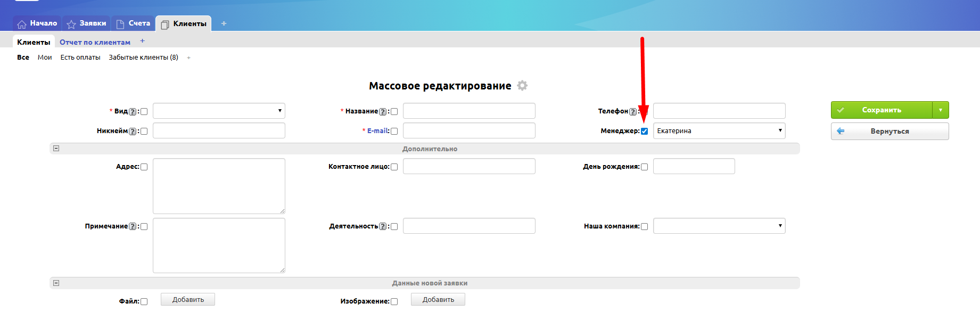Click the help icon next to Никнейм
This screenshot has width=980, height=336.
click(133, 132)
